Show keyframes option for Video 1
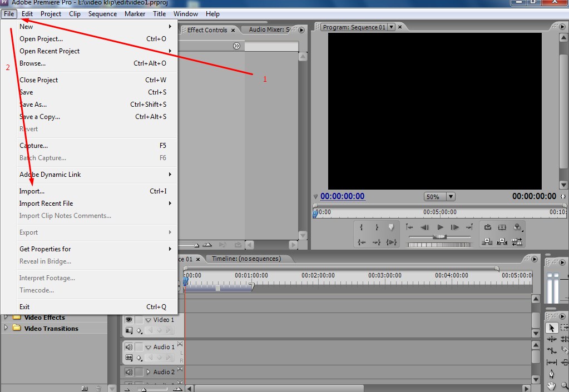This screenshot has width=569, height=392. coord(139,331)
